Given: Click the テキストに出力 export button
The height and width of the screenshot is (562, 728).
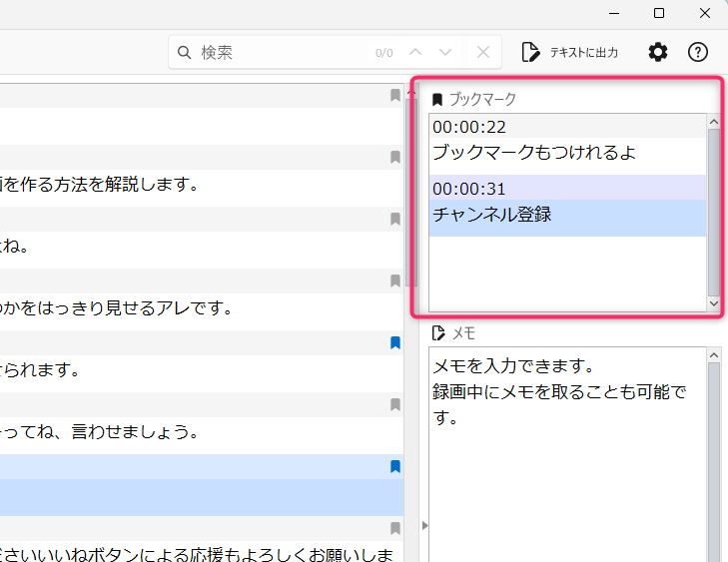Looking at the screenshot, I should point(570,52).
